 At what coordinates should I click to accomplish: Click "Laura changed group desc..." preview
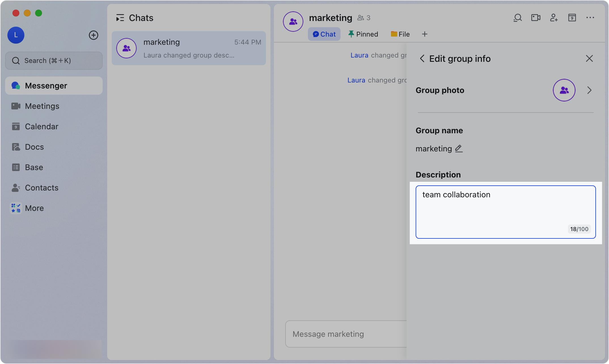click(x=189, y=55)
